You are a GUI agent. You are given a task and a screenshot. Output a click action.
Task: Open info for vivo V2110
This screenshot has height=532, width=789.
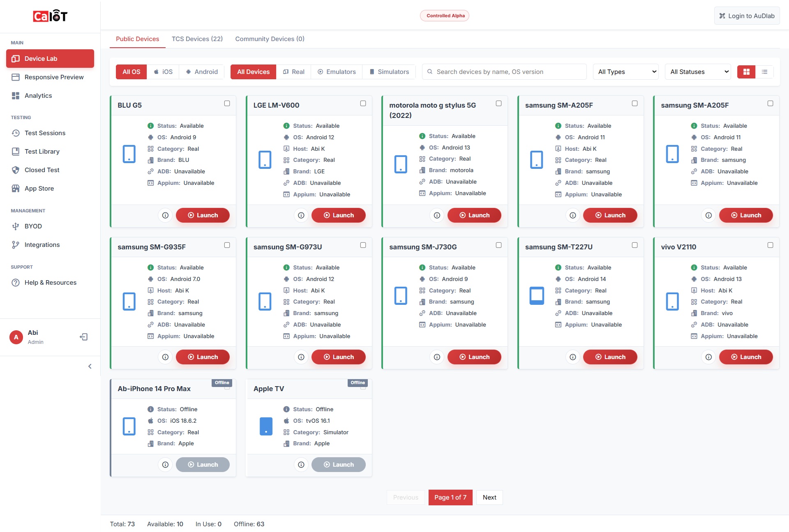708,357
